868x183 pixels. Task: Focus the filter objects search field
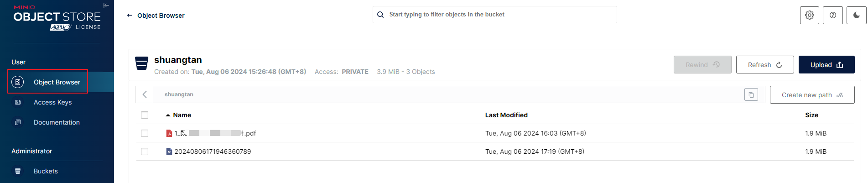pos(495,15)
